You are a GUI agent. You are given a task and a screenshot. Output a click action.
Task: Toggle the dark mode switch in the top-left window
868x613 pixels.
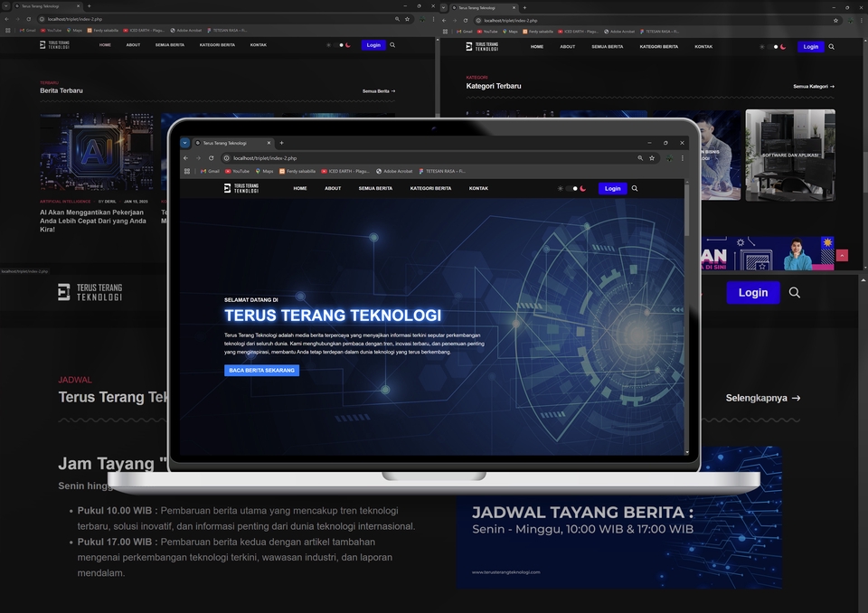tap(339, 45)
